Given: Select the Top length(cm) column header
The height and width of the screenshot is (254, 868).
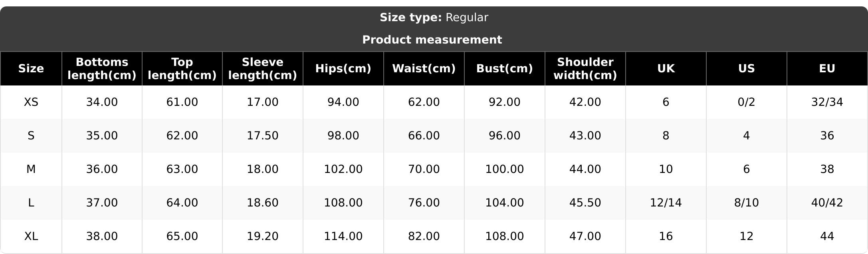Looking at the screenshot, I should (182, 69).
